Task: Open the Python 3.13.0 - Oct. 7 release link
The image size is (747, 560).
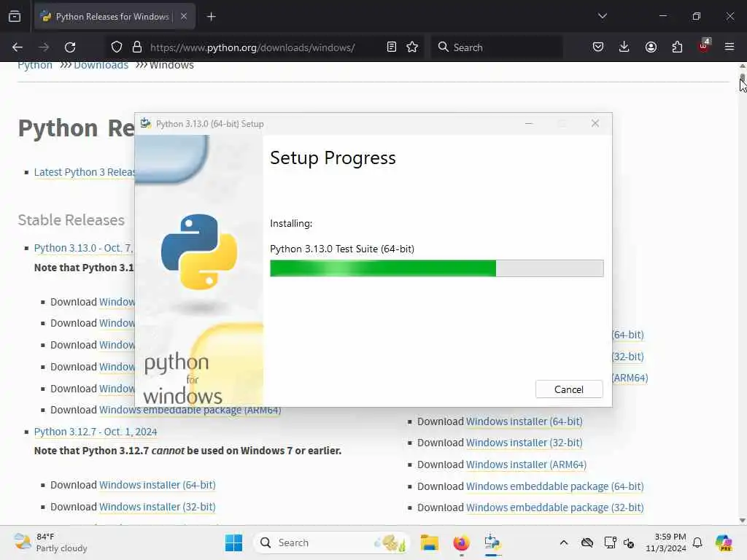Action: pyautogui.click(x=84, y=248)
